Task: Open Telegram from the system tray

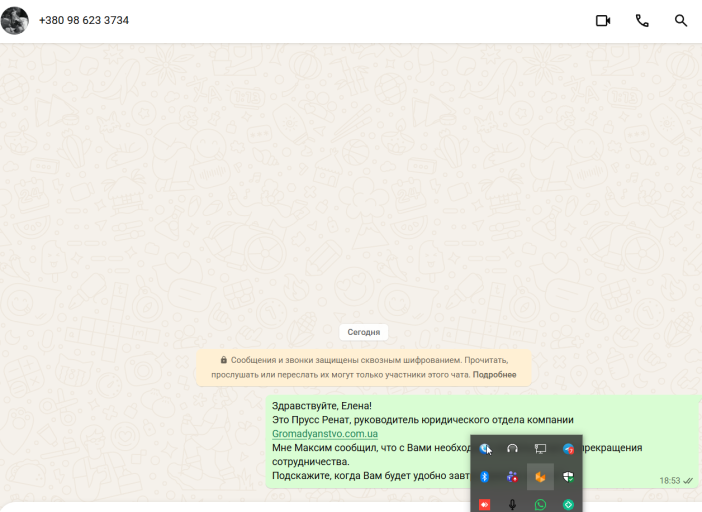Action: click(x=568, y=449)
